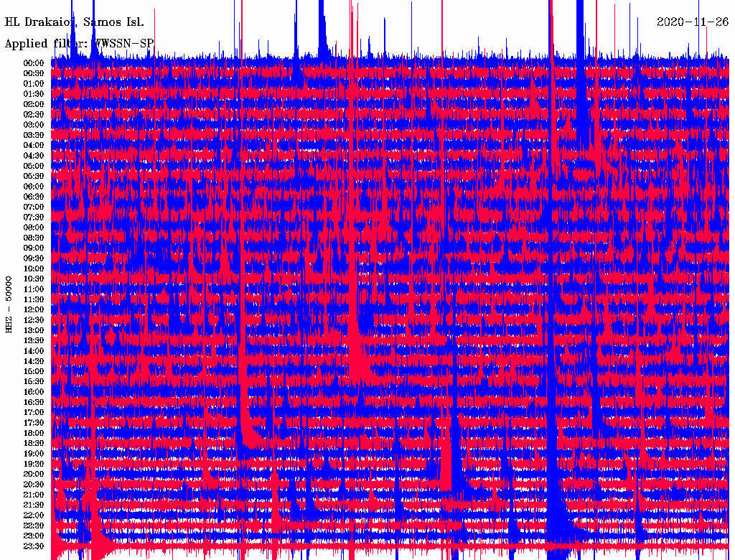Click the 01:30 time label
This screenshot has height=560, width=735.
(34, 94)
